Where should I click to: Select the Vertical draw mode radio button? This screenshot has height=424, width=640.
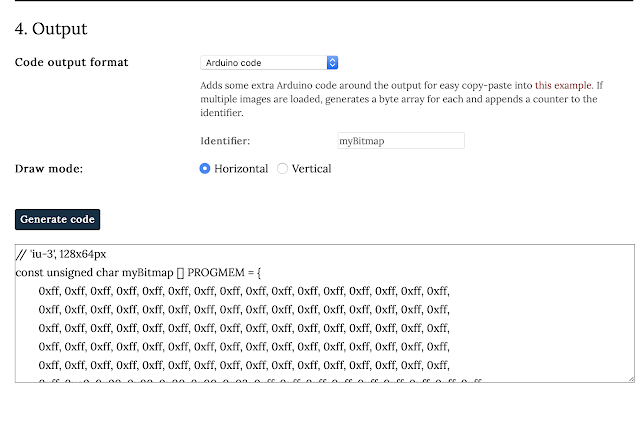point(282,169)
